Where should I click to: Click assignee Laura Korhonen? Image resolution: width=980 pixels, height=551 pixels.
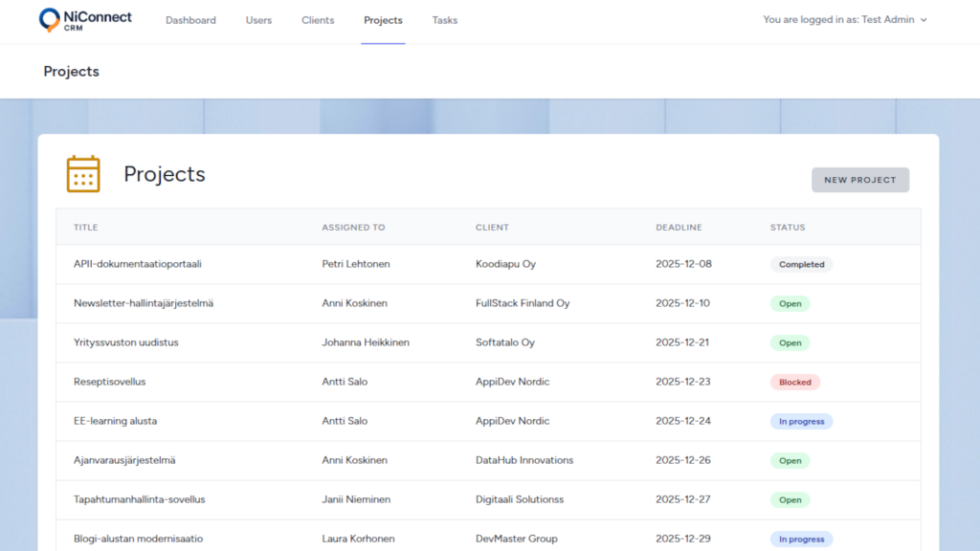click(358, 539)
